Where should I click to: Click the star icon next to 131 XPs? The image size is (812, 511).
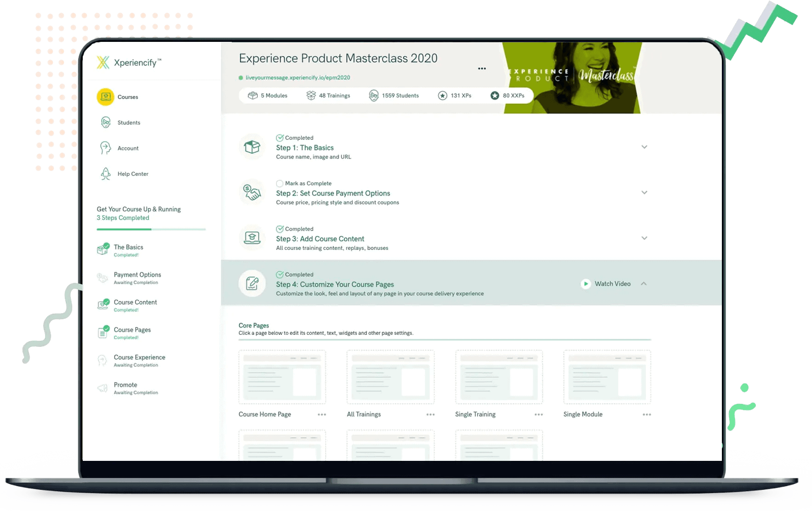[x=442, y=96]
